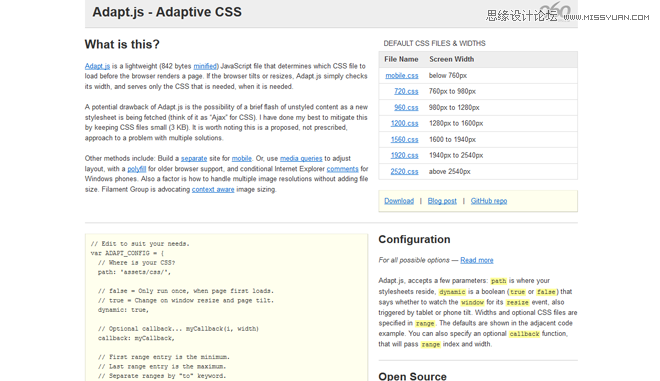The image size is (660, 381).
Task: Follow the polyfill link
Action: coord(137,169)
